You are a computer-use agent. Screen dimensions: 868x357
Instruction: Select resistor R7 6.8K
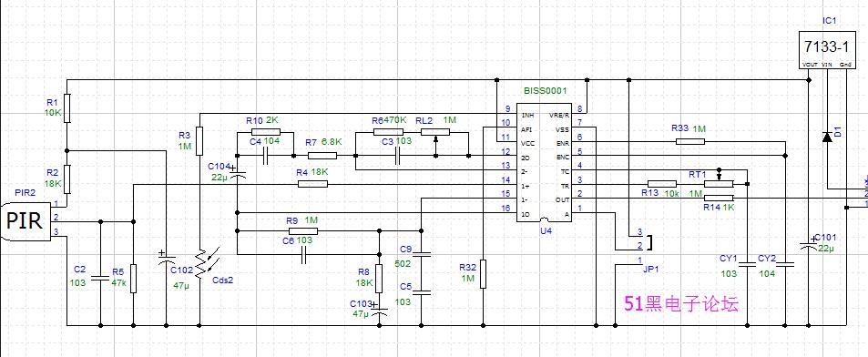click(x=322, y=156)
